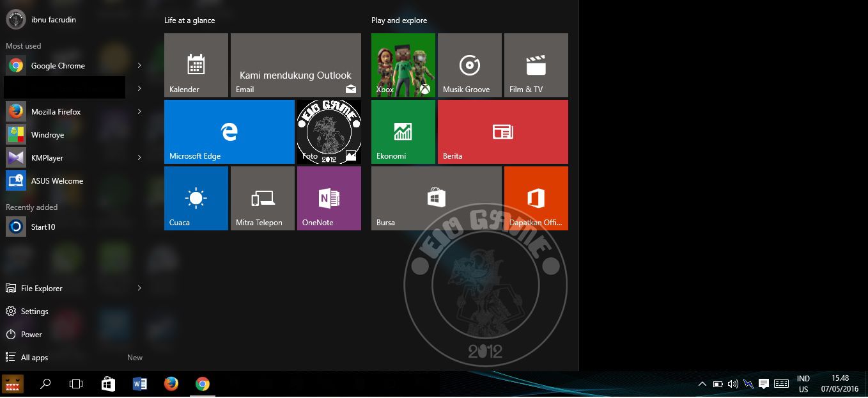Open the Bursa store tile
This screenshot has width=868, height=398.
click(437, 198)
